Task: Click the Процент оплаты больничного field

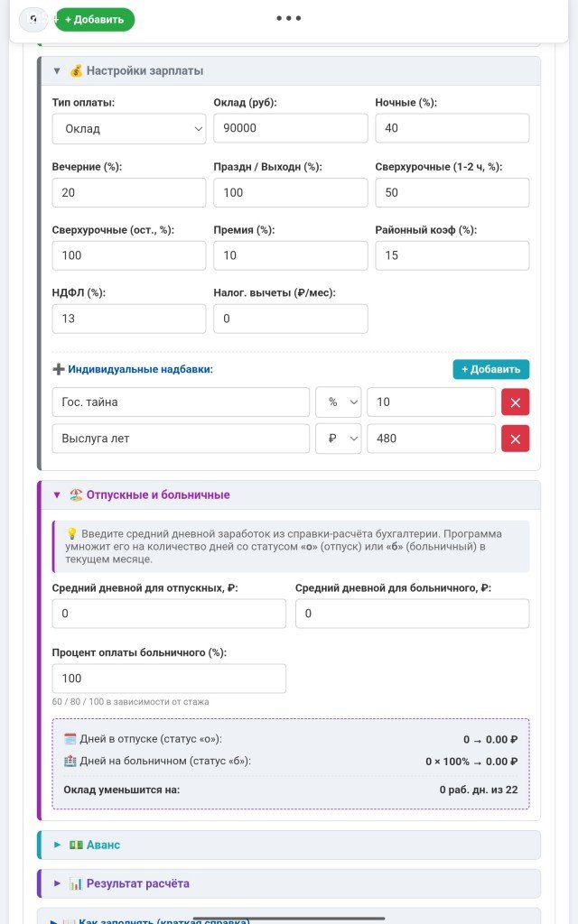Action: point(169,679)
